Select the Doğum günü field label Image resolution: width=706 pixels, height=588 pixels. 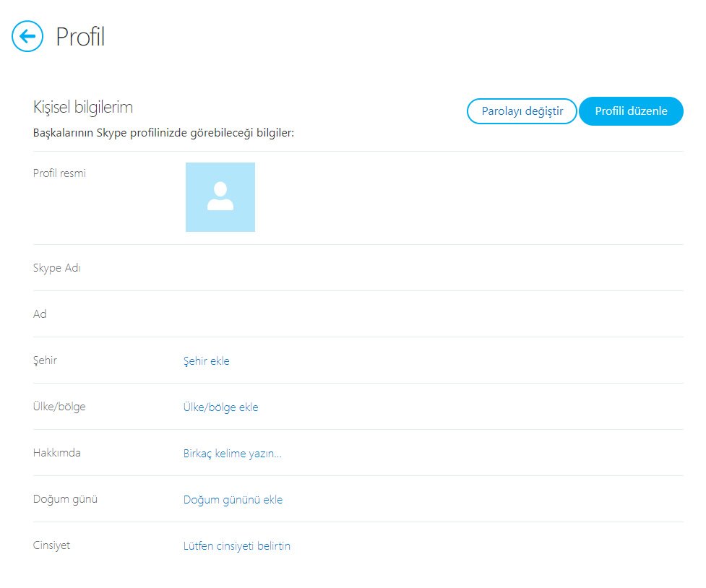click(x=65, y=499)
